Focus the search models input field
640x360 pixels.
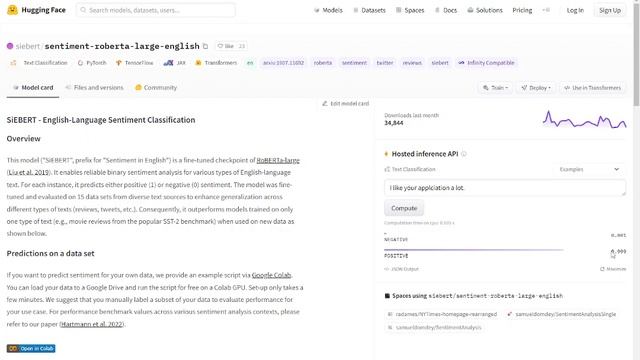(156, 10)
